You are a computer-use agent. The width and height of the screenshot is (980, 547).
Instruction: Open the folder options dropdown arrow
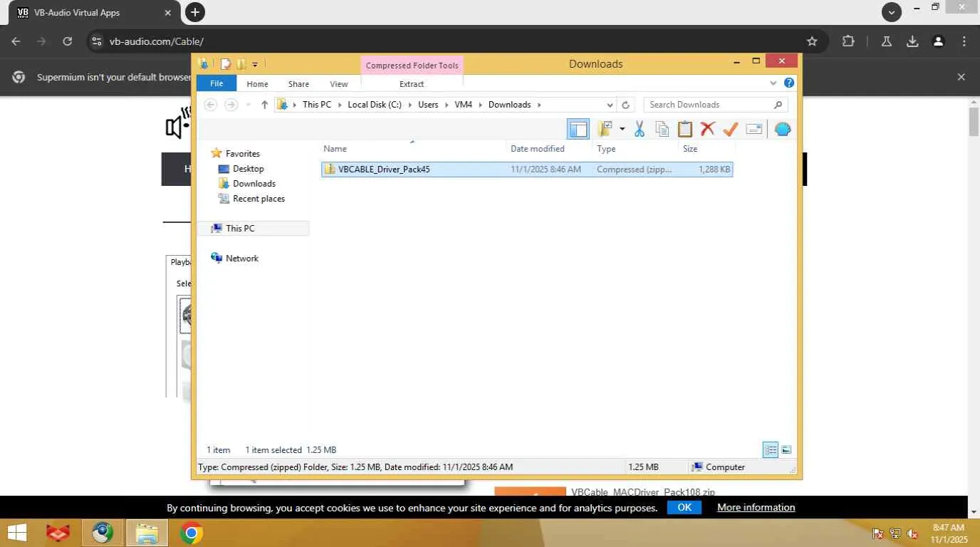622,129
